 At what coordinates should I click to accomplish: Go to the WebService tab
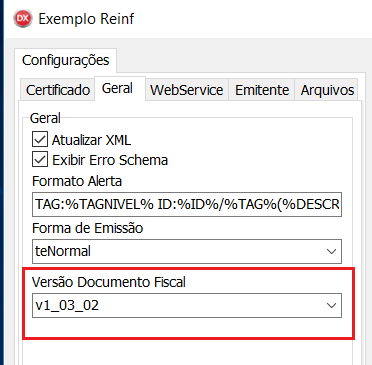click(x=187, y=90)
